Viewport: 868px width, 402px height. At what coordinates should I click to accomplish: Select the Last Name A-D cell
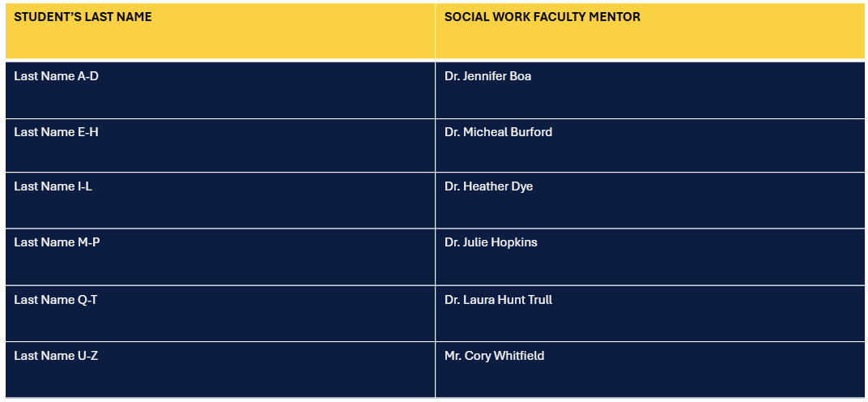click(x=220, y=90)
